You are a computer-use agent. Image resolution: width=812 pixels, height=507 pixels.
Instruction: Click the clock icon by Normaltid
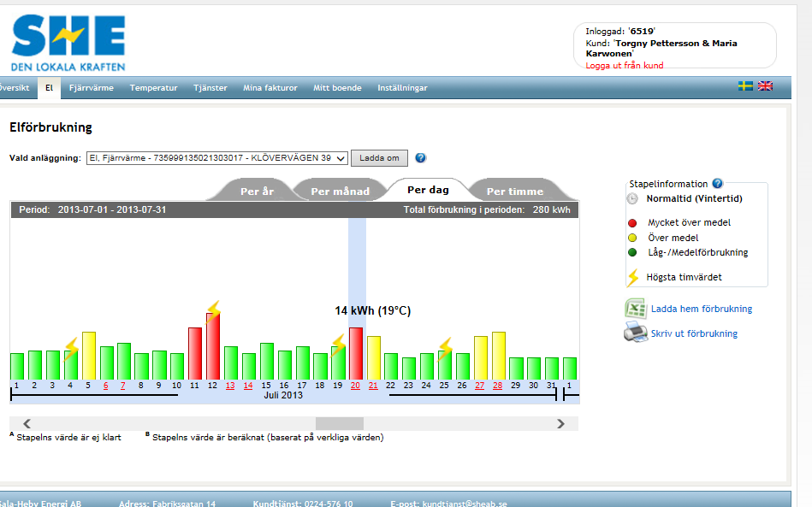point(632,198)
